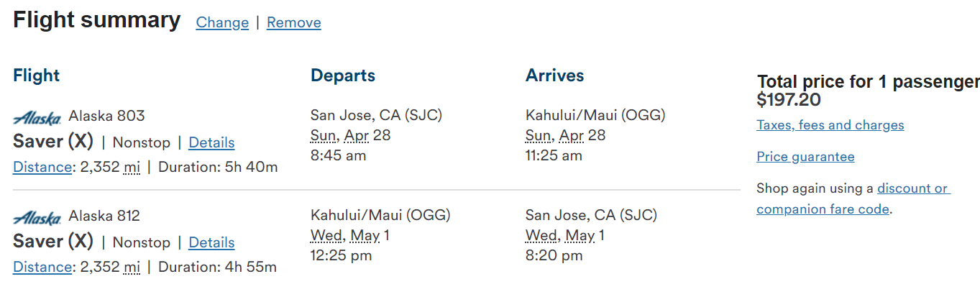Click the mi abbreviation for flight 812

pyautogui.click(x=132, y=268)
